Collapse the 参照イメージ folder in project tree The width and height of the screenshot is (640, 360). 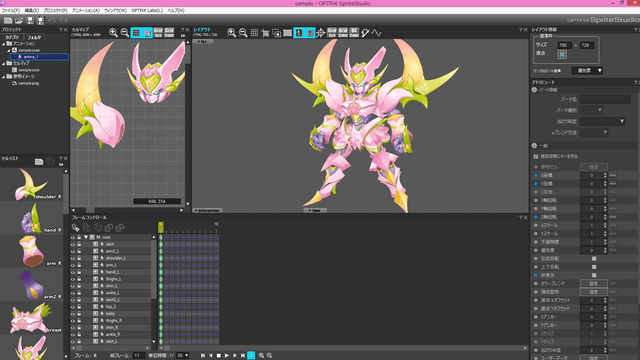(3, 76)
